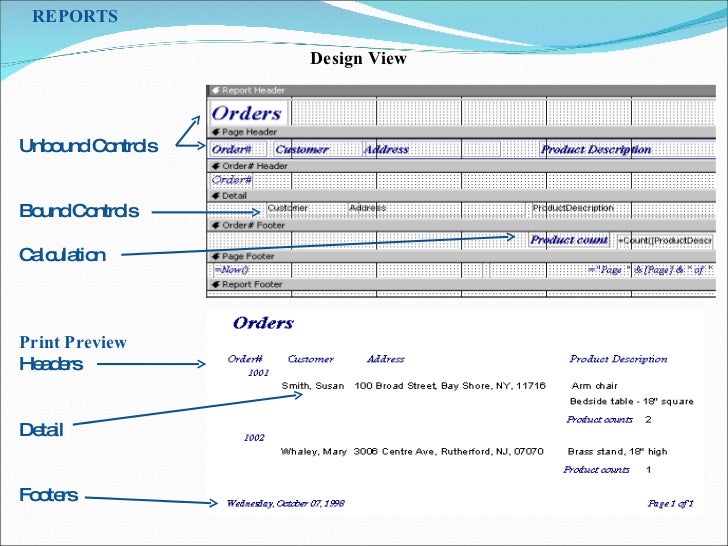This screenshot has width=728, height=546.
Task: Click the Order# column header in preview
Action: (245, 359)
